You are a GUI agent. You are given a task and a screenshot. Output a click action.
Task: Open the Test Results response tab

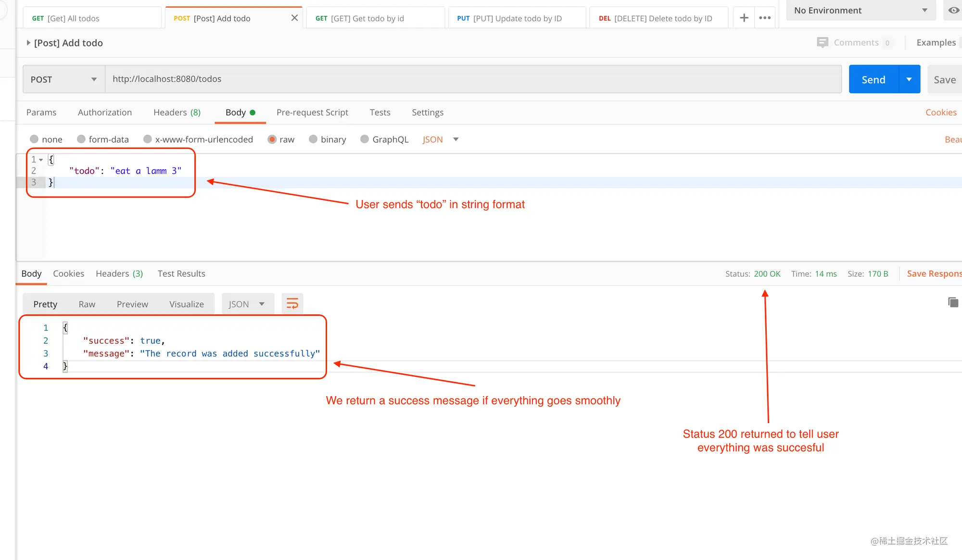click(181, 274)
